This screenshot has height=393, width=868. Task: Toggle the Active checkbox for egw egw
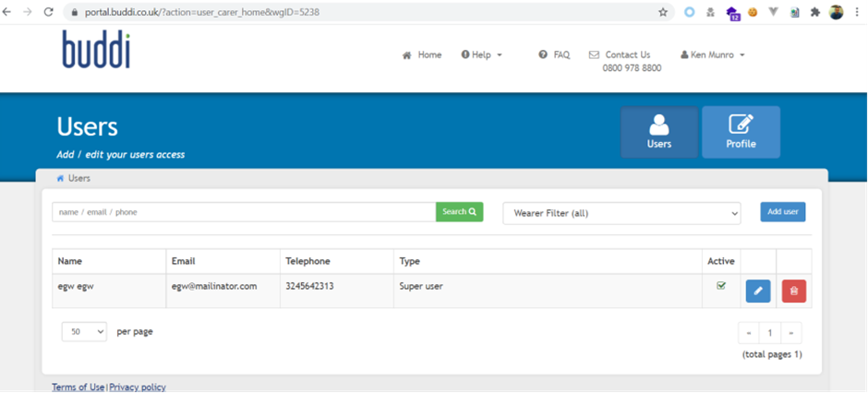click(x=721, y=286)
